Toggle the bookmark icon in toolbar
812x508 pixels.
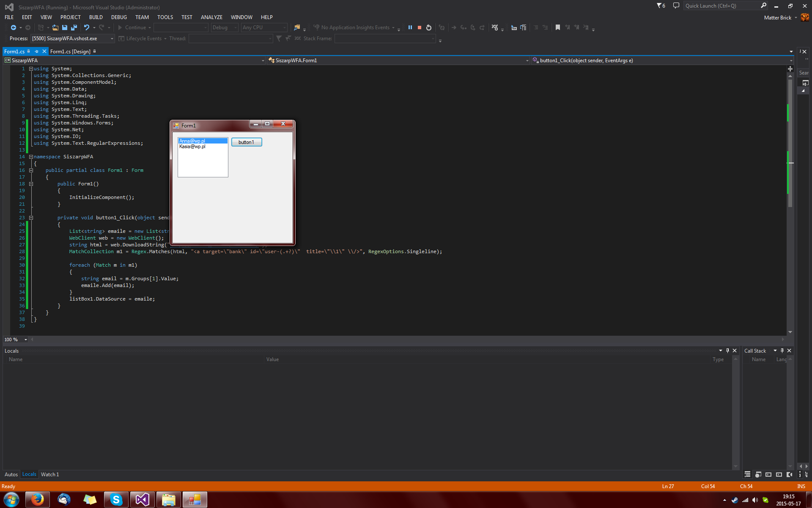click(x=558, y=28)
